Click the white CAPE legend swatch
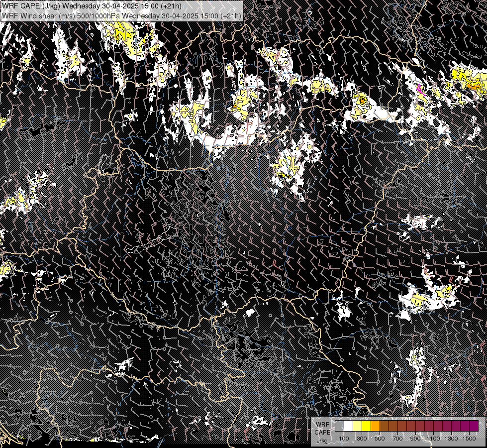Screen dimensions: 487x448 (349, 426)
